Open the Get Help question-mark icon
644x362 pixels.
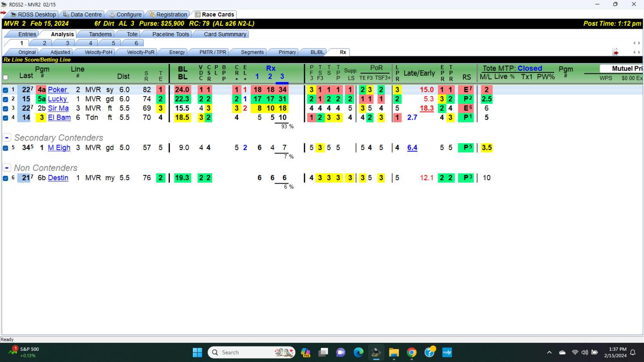(x=430, y=352)
